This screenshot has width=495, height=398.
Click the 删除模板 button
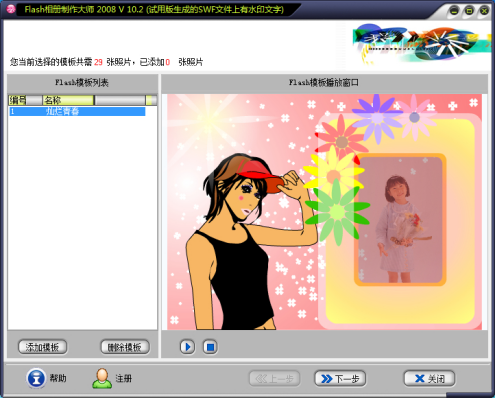pos(125,347)
